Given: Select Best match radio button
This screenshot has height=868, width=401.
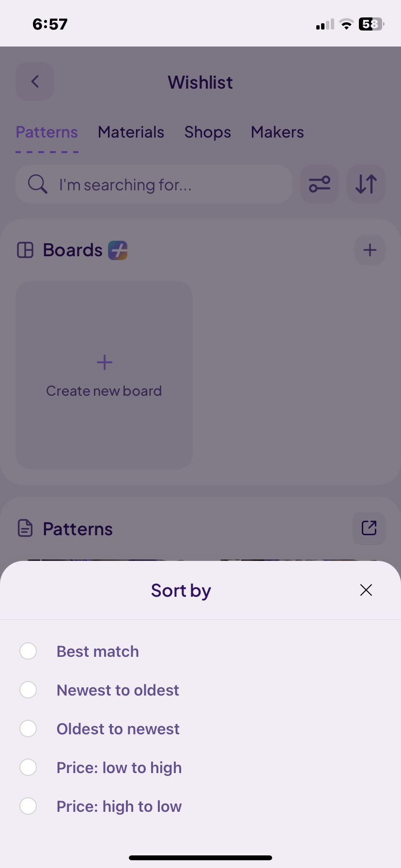Looking at the screenshot, I should pos(28,651).
